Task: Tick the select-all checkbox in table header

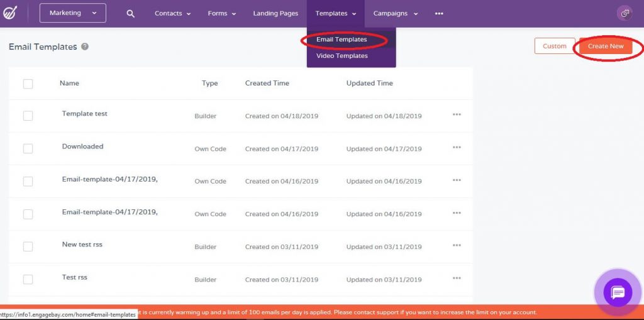Action: point(28,84)
